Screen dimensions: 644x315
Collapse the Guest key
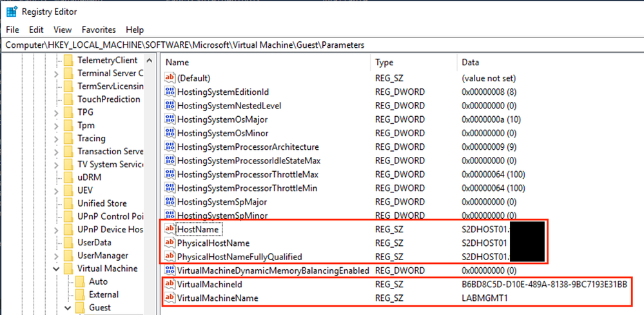tap(68, 308)
